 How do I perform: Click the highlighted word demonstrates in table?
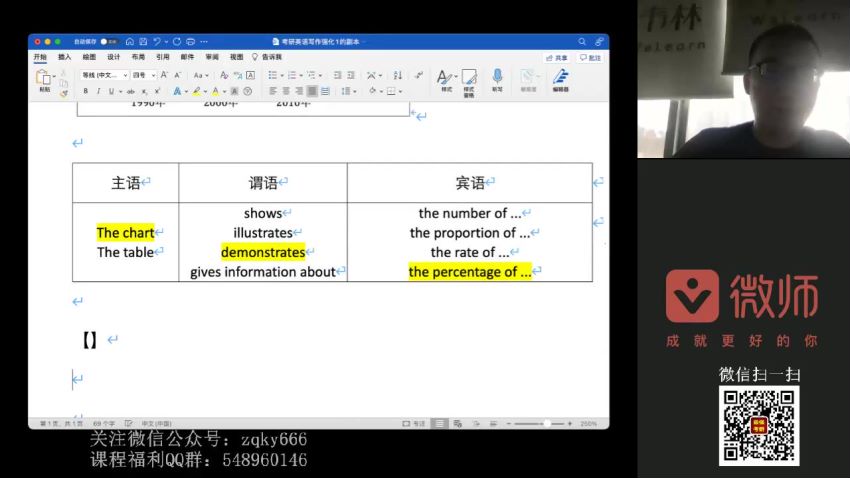(x=263, y=252)
